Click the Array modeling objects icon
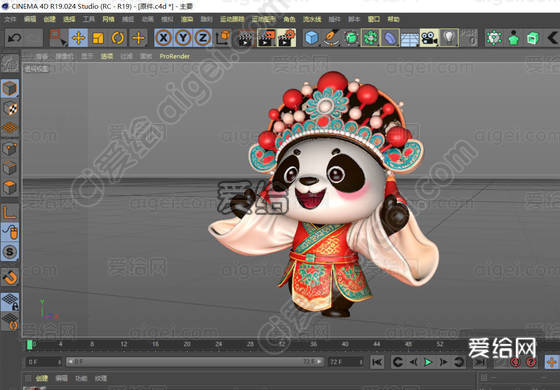The width and height of the screenshot is (560, 390). [371, 38]
